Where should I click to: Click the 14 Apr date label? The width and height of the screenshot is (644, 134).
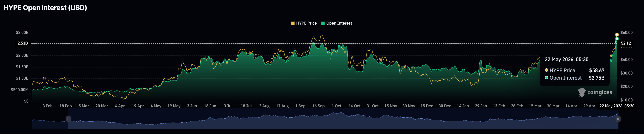point(571,106)
